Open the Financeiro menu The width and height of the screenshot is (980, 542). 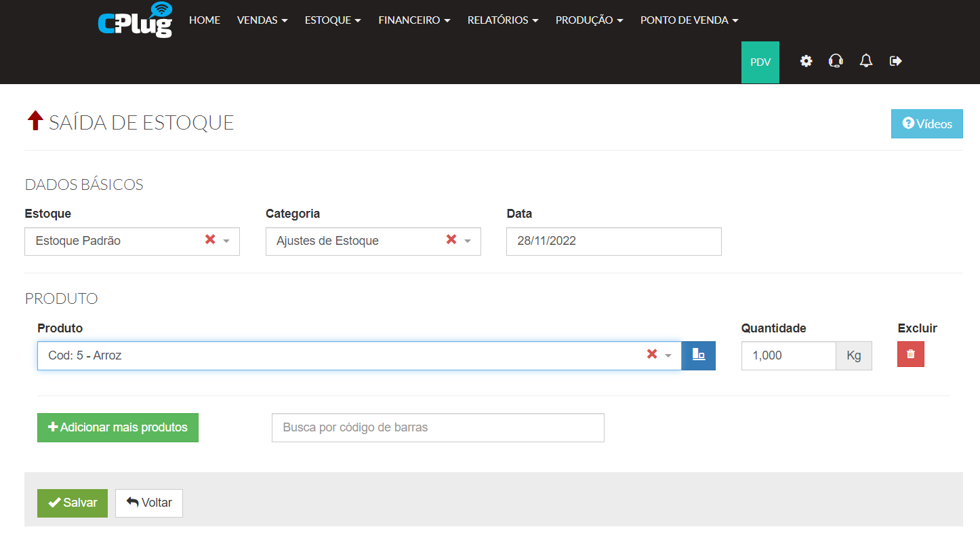coord(414,20)
